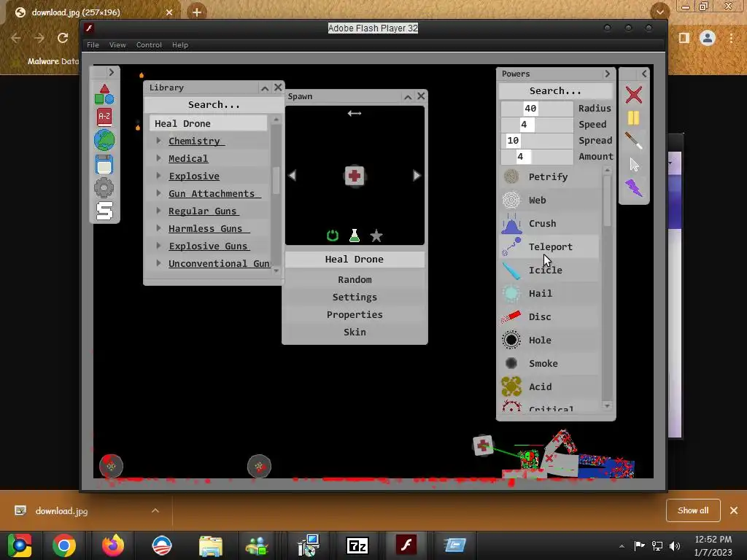Viewport: 747px width, 560px height.
Task: Click Show all downloads button
Action: (x=693, y=510)
